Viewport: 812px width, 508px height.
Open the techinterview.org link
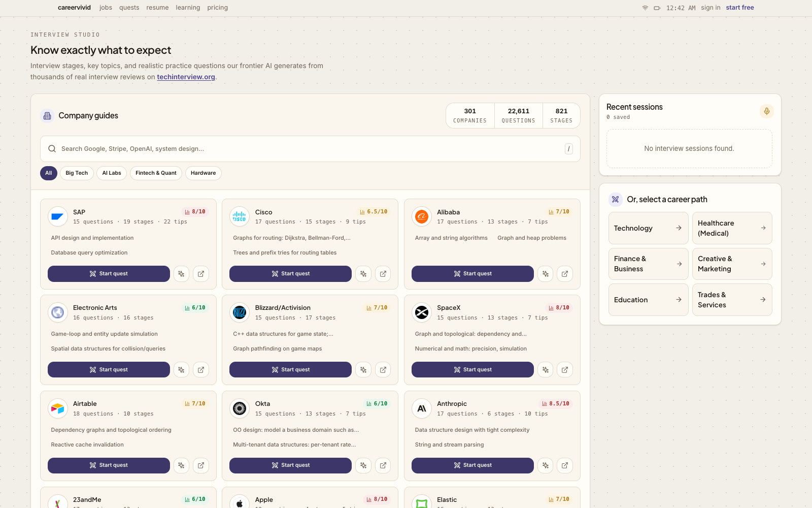point(186,77)
